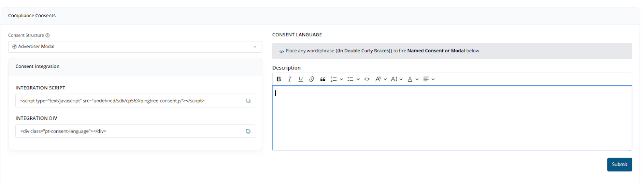
Task: Open the Advertiser Modal consent structure dropdown
Action: point(135,47)
